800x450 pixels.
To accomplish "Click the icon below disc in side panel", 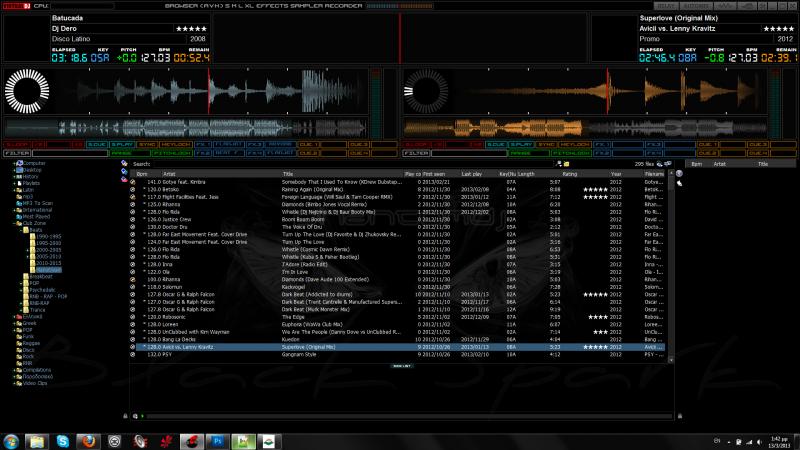I will tap(679, 183).
